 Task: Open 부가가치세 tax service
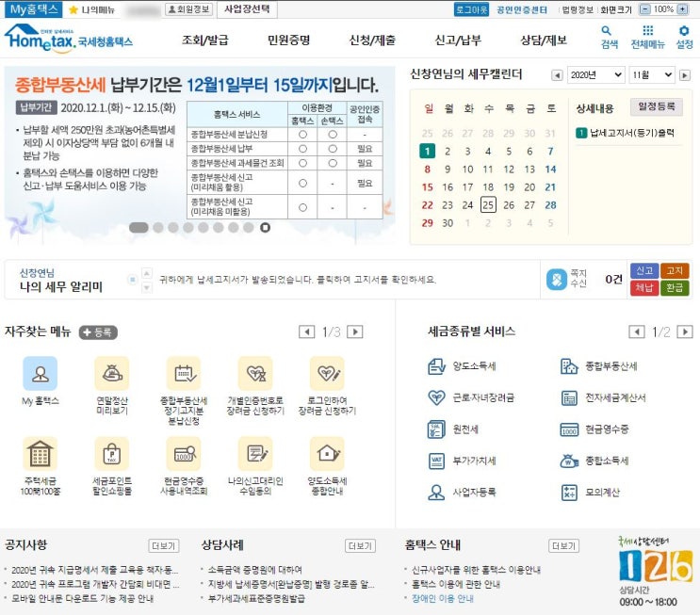(462, 461)
